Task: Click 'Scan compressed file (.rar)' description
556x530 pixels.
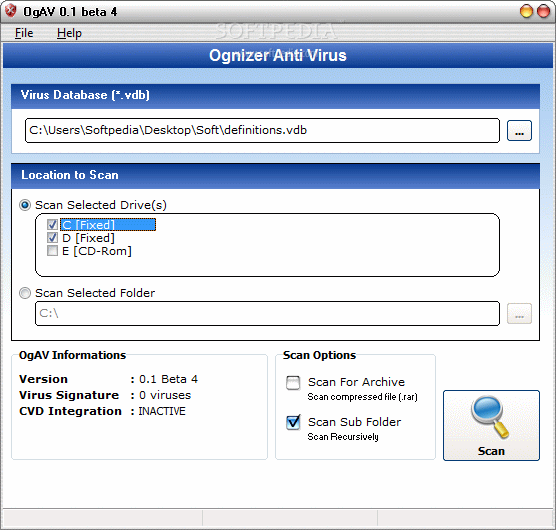Action: [362, 397]
